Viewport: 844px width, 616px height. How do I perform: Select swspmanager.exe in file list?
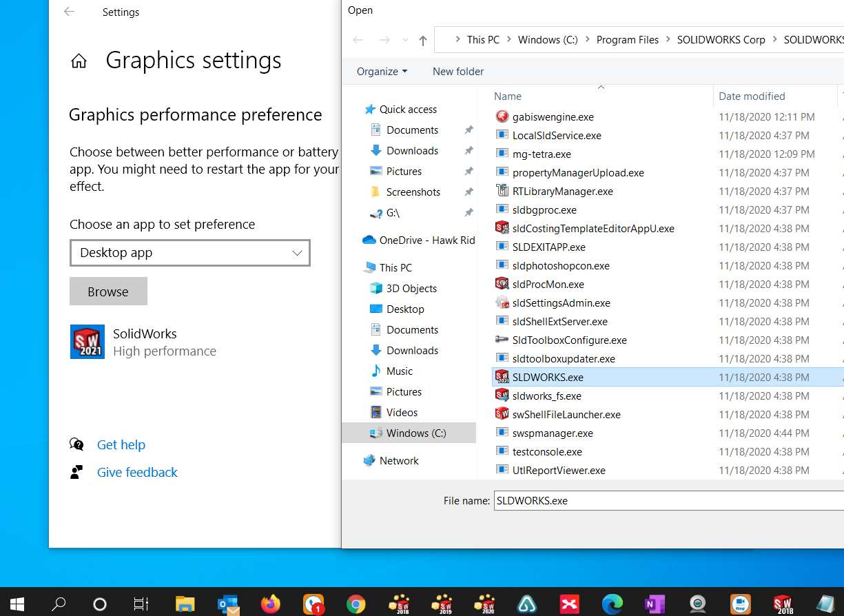(553, 433)
